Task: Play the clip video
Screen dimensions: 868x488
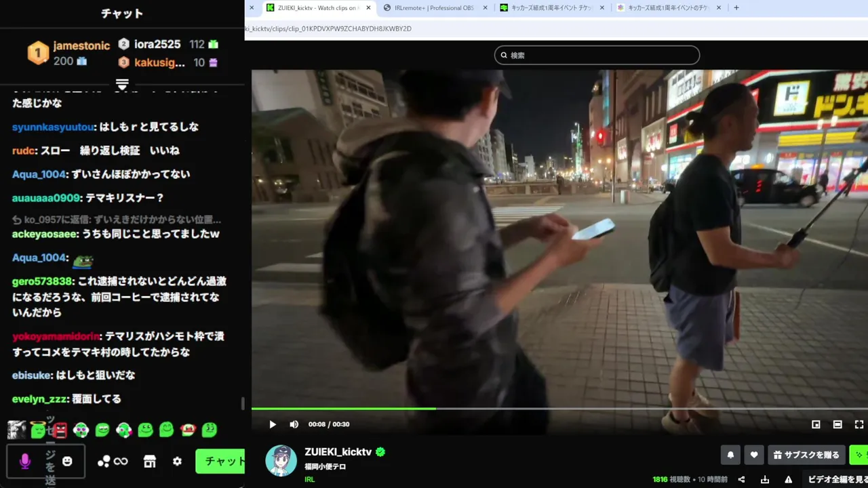Action: click(x=273, y=424)
